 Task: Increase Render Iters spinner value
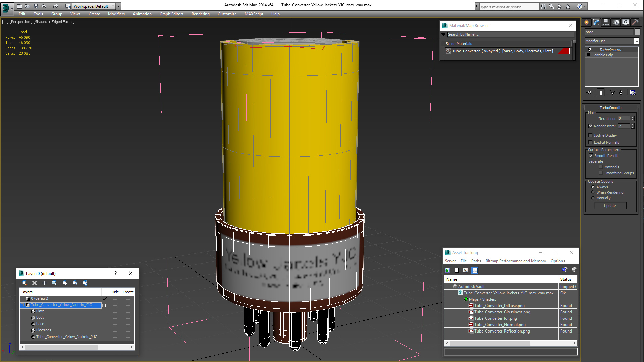[x=633, y=125]
